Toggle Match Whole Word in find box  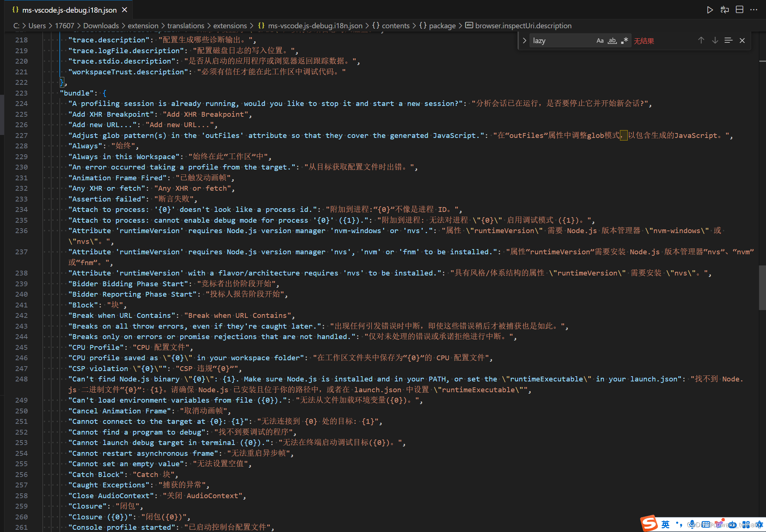tap(612, 41)
